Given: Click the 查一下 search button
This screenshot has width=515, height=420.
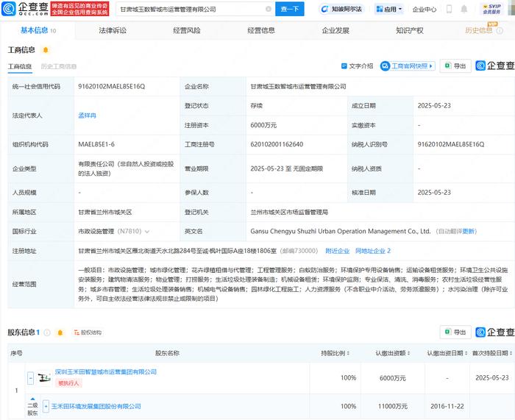Looking at the screenshot, I should click(289, 9).
